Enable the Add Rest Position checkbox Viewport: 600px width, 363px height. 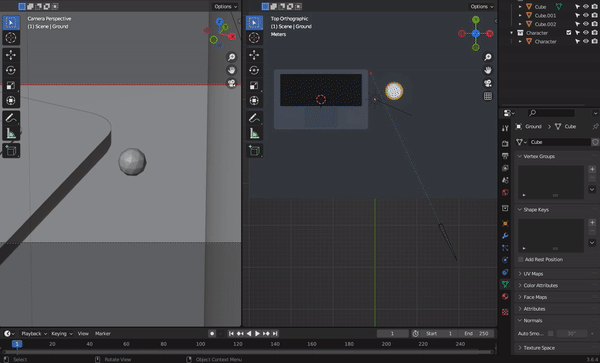coord(520,259)
